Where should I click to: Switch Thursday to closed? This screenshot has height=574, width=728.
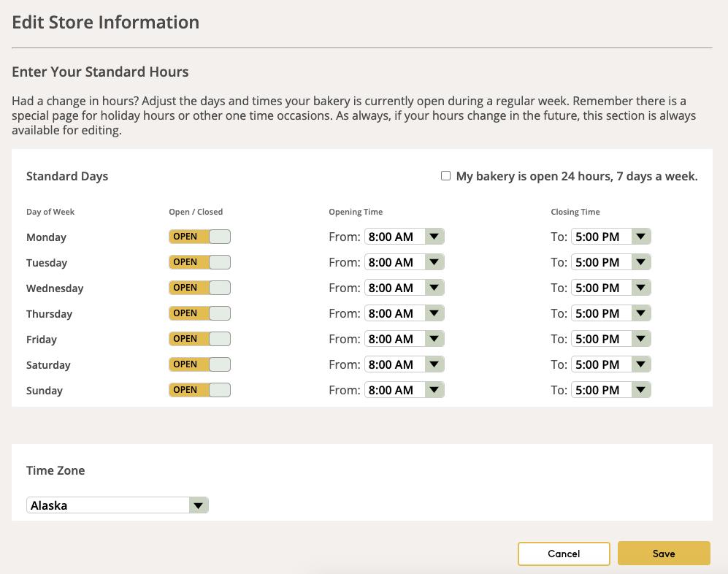[199, 313]
